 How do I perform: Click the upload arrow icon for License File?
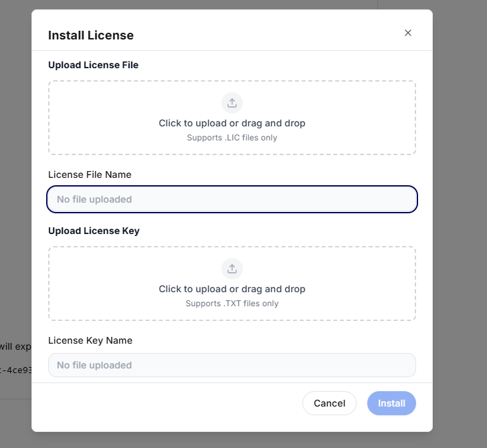[x=232, y=103]
